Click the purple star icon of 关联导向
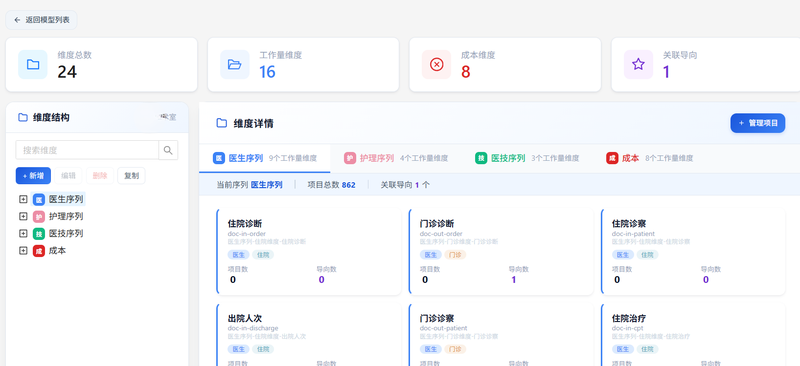The image size is (800, 366). pos(638,64)
